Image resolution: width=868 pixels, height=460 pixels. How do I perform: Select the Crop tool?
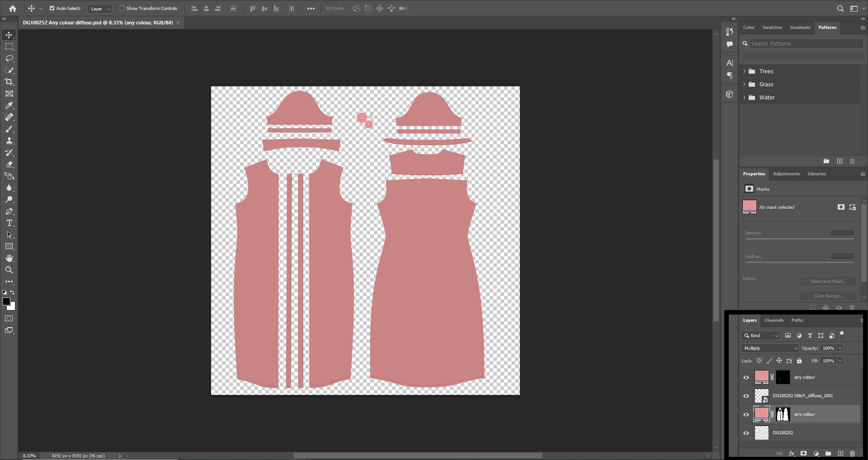(x=9, y=82)
